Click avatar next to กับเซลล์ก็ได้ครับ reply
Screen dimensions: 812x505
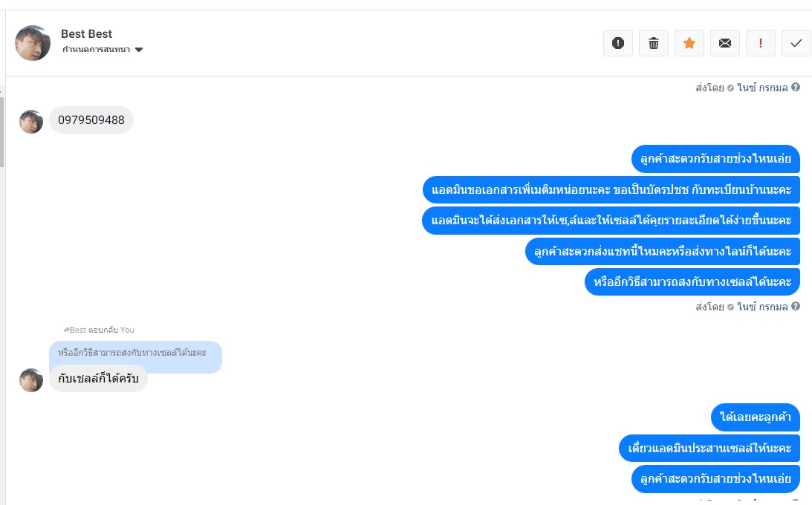(x=31, y=380)
